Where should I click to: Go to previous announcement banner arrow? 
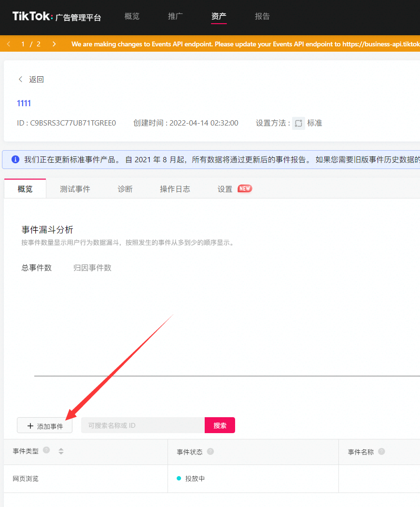point(9,44)
